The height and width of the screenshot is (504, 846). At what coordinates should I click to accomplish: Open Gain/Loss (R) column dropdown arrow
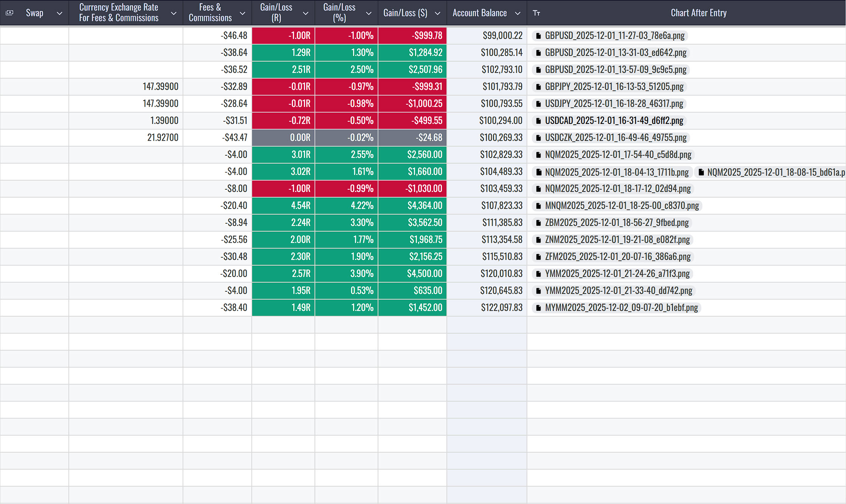[x=306, y=13]
